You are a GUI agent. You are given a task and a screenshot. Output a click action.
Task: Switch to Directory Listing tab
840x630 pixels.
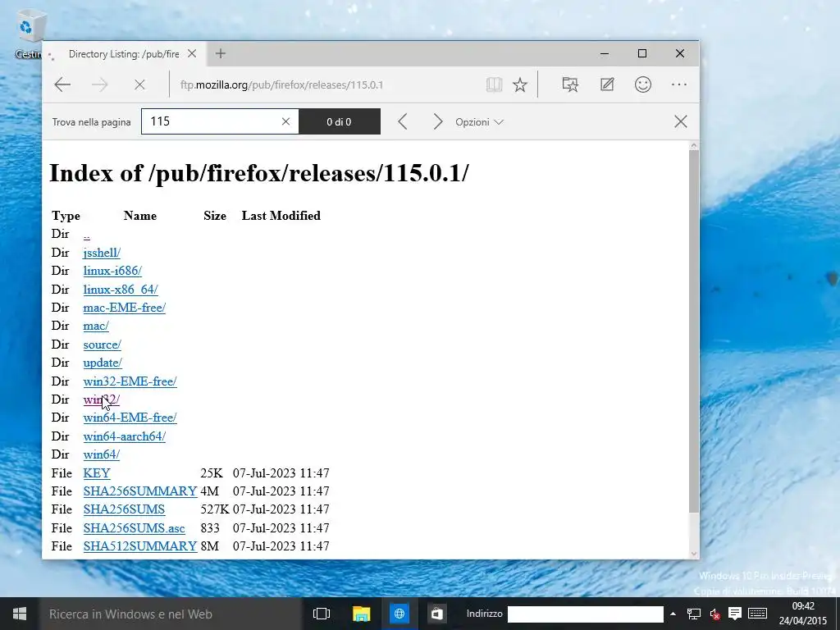coord(123,53)
